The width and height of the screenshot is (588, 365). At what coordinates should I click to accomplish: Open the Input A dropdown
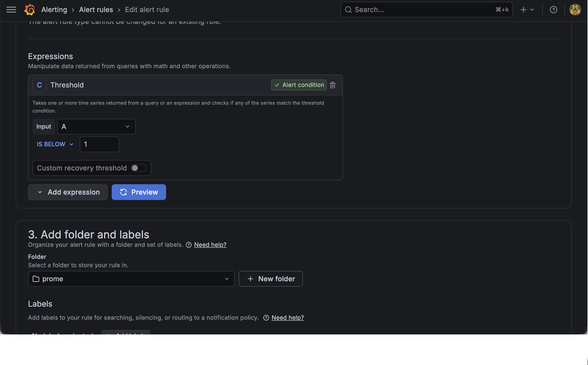coord(96,127)
